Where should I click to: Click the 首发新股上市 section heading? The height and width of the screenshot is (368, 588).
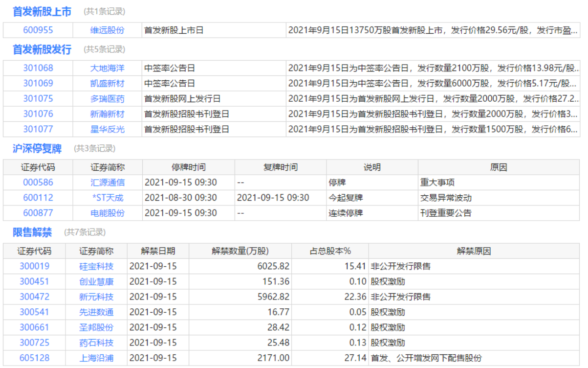42,11
